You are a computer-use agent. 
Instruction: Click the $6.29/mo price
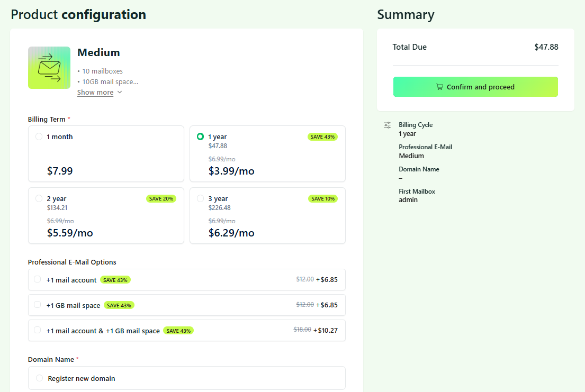[231, 233]
